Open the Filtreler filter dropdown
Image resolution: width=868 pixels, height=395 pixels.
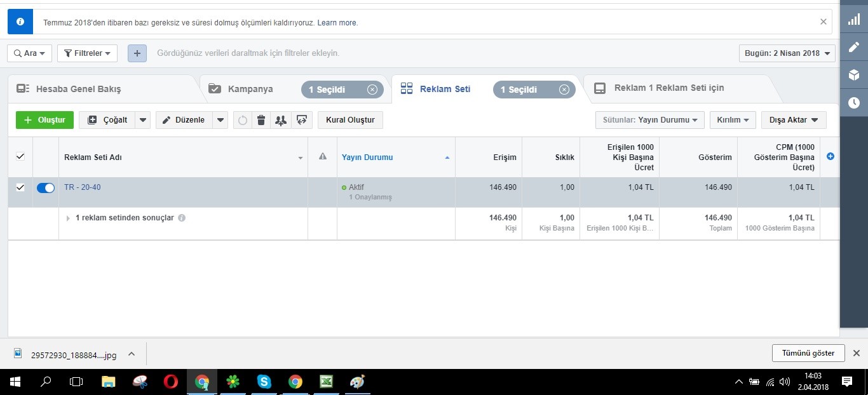click(x=87, y=53)
